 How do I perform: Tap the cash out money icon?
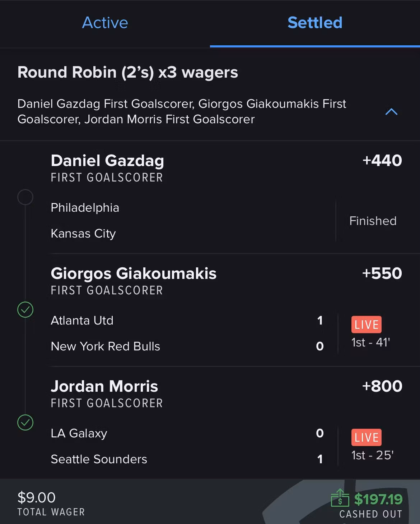(x=340, y=498)
